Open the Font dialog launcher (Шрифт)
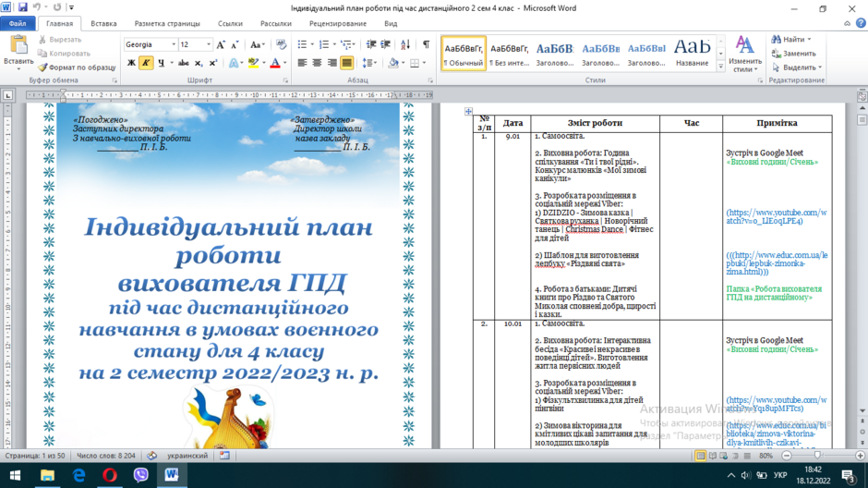 pos(285,81)
